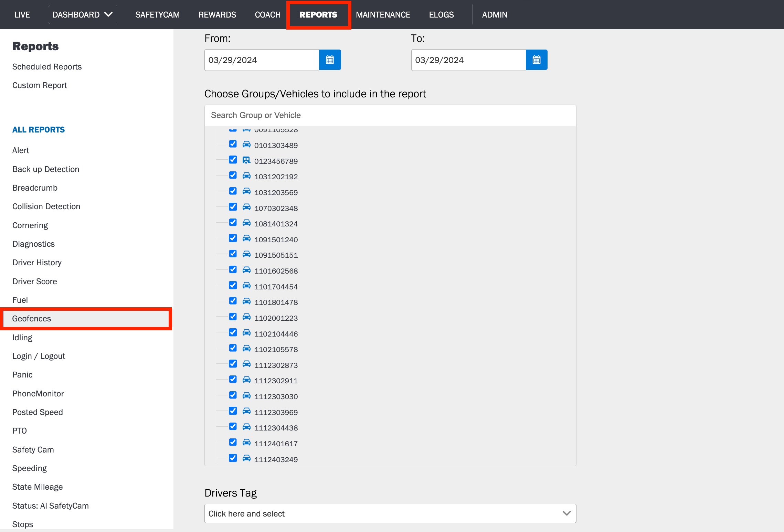
Task: Open the PhoneMonitor report
Action: [x=38, y=394]
